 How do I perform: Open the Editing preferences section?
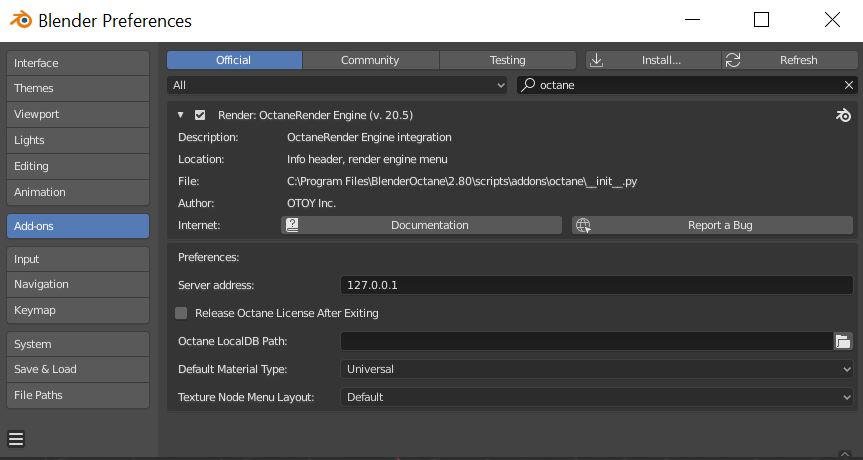78,166
